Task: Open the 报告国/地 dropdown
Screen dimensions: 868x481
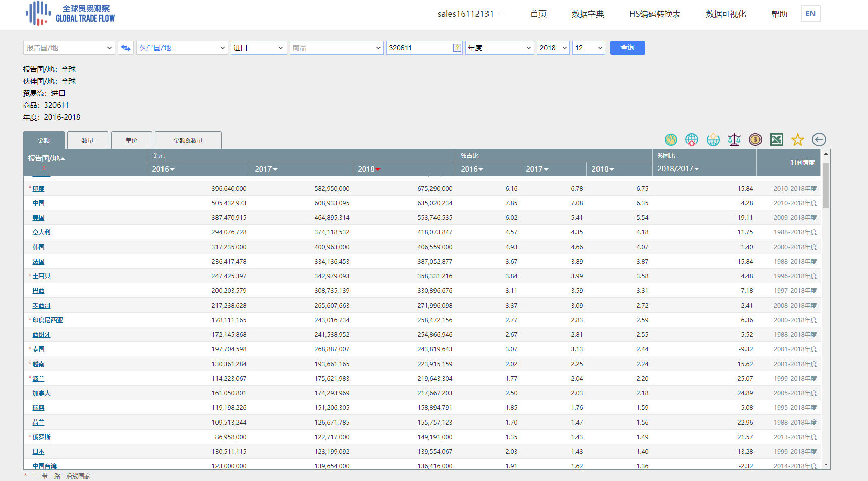Action: [69, 48]
